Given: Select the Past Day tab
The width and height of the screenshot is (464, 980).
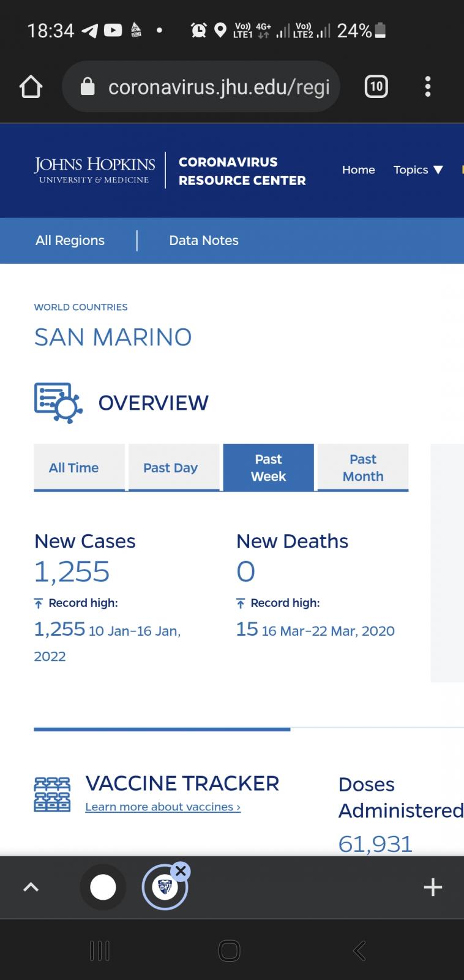Looking at the screenshot, I should click(x=174, y=467).
